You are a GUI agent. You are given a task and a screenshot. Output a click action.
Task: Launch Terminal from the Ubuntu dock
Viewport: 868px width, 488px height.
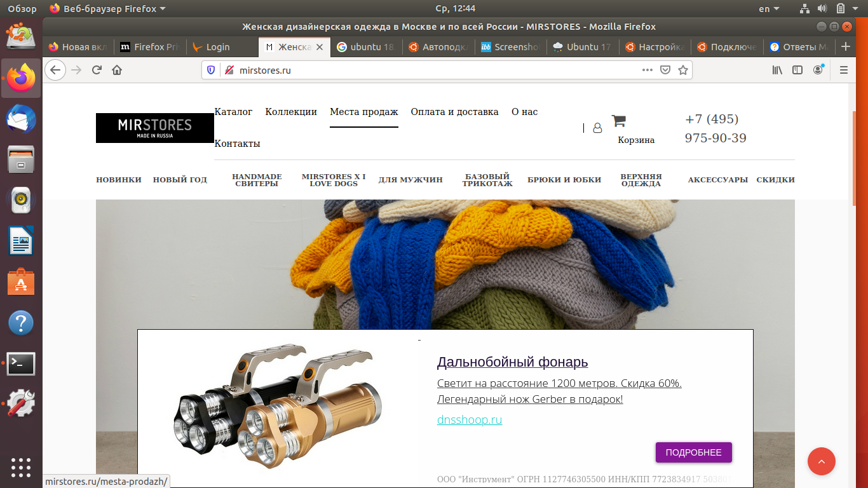(21, 364)
